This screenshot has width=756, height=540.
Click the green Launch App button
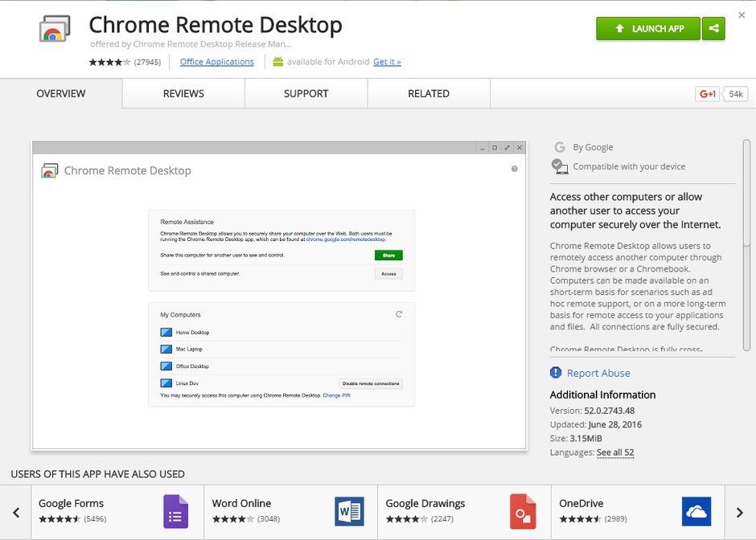[x=647, y=28]
